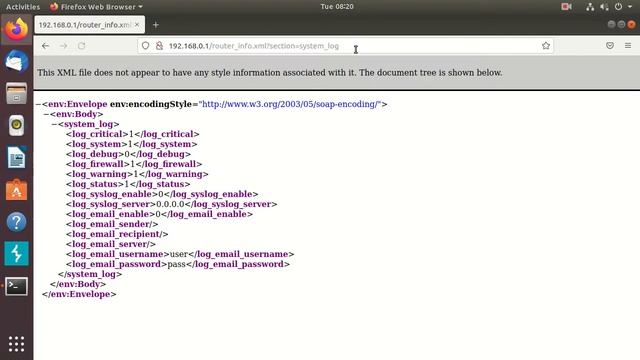Open Firefox from the dock

point(16,29)
